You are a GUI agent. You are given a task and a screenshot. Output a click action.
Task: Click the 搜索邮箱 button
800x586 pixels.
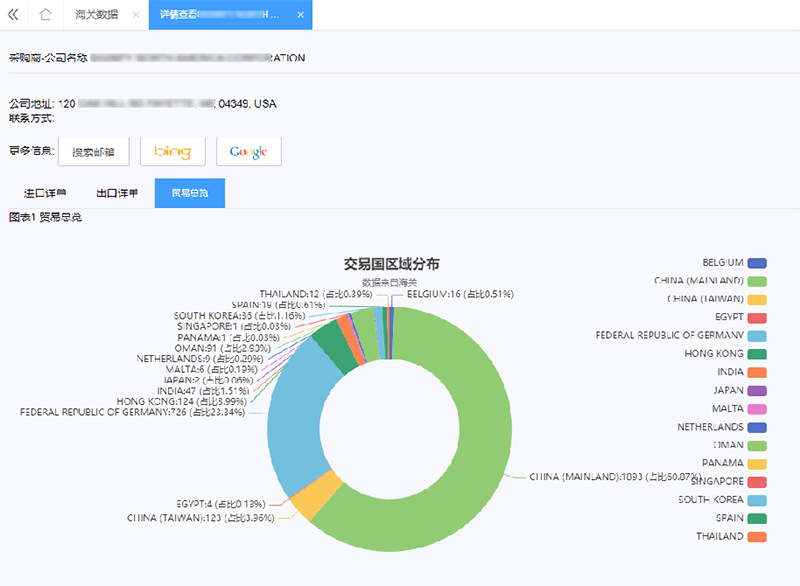click(94, 152)
